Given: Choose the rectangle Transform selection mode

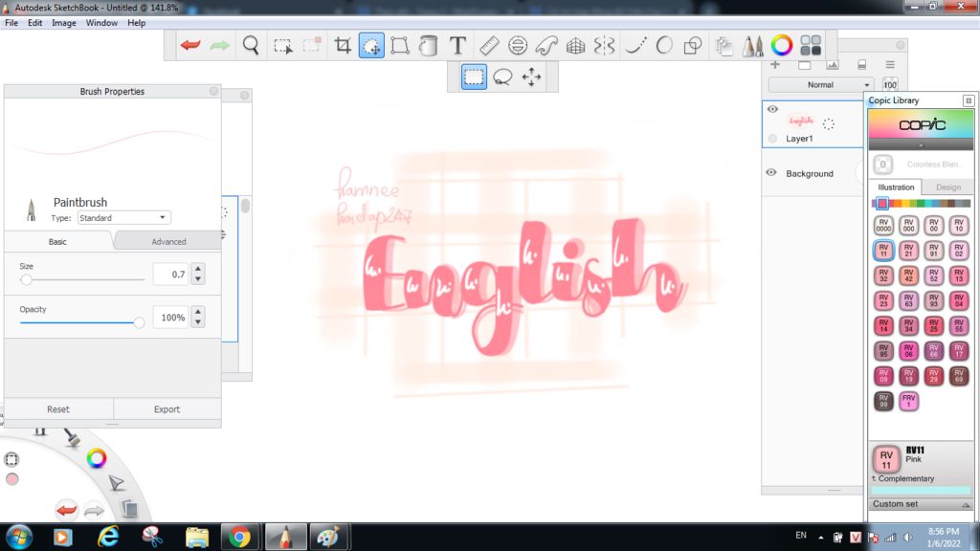Looking at the screenshot, I should pyautogui.click(x=474, y=77).
